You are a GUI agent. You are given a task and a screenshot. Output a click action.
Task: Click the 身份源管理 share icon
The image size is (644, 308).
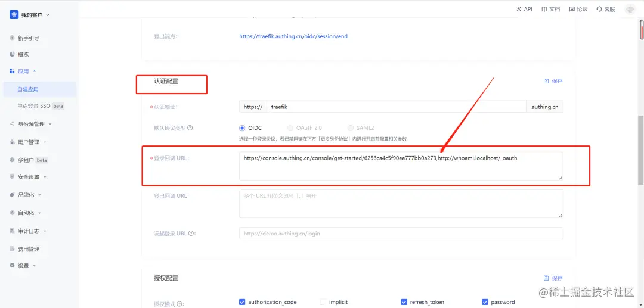click(12, 123)
